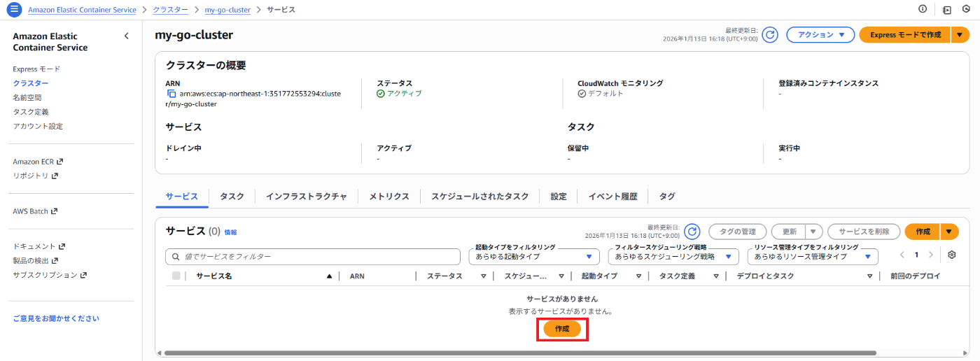
Task: Expand arrow next to orange 作成 header button
Action: 950,232
